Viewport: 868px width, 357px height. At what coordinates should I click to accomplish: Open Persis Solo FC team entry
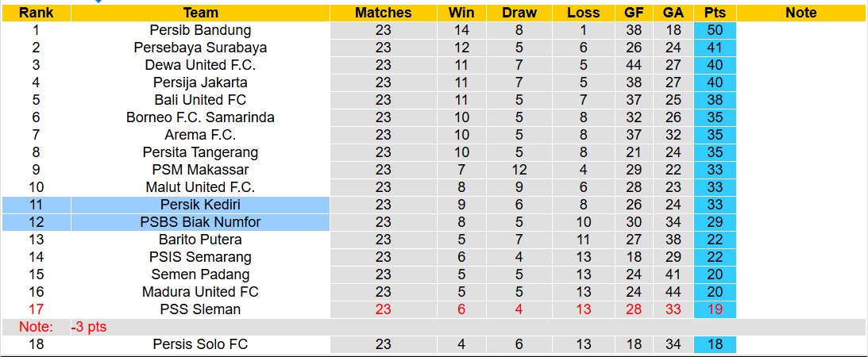click(x=200, y=344)
